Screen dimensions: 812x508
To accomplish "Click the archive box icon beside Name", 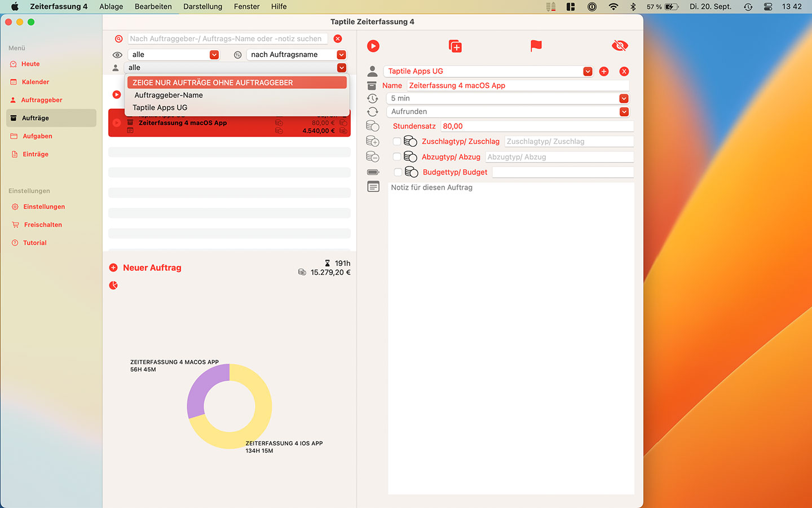I will 372,86.
